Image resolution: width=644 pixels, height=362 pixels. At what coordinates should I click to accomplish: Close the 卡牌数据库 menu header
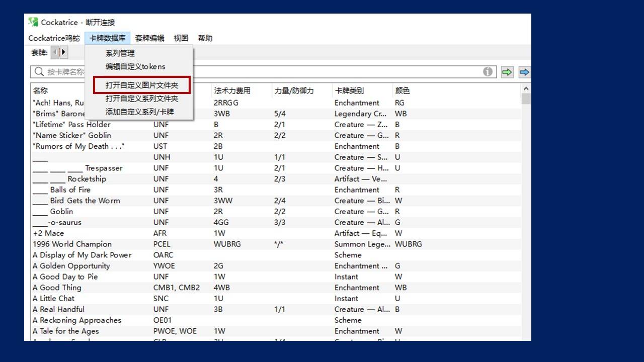point(108,38)
